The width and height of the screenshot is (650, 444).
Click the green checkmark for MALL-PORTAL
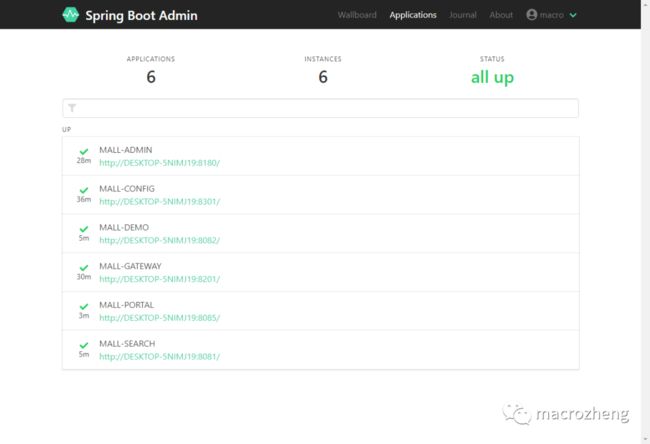click(x=84, y=307)
